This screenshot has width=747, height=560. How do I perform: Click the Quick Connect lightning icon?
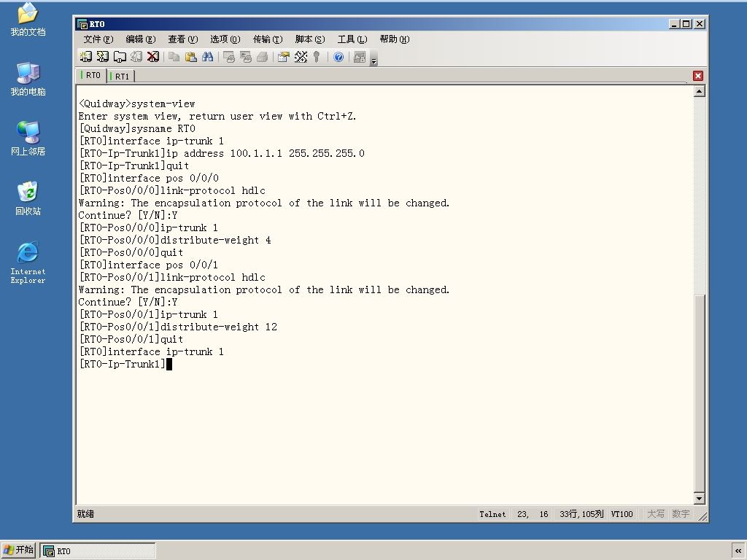(102, 57)
